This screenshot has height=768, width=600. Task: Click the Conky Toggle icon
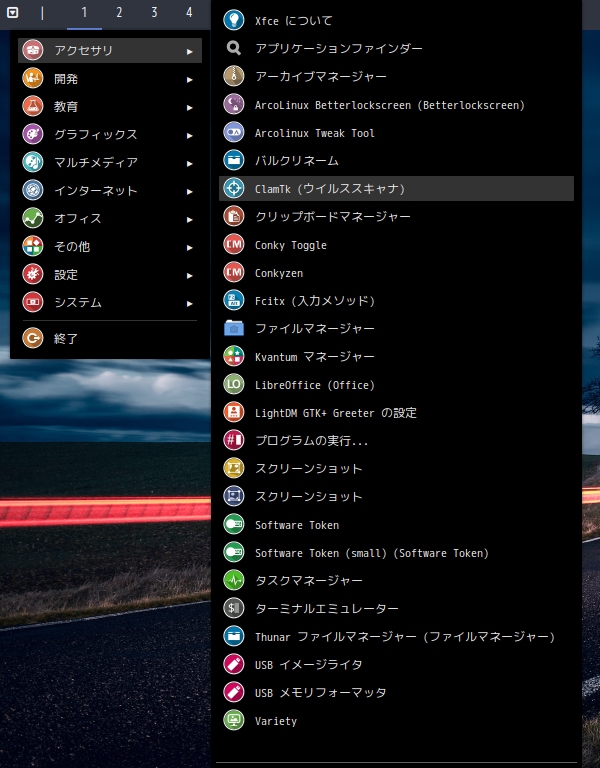[234, 244]
